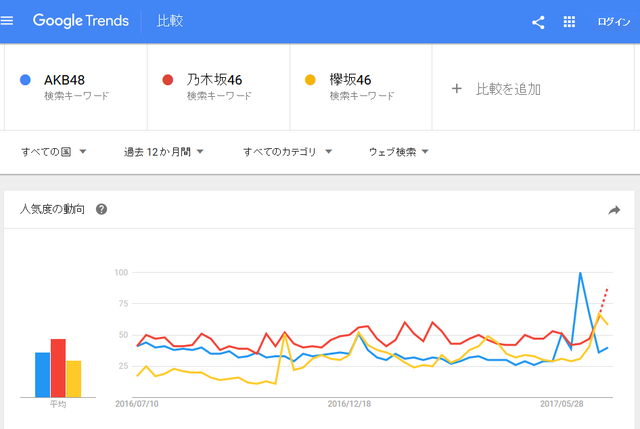Click the Google Trends logo
Screen dimensions: 640x429
coord(81,20)
